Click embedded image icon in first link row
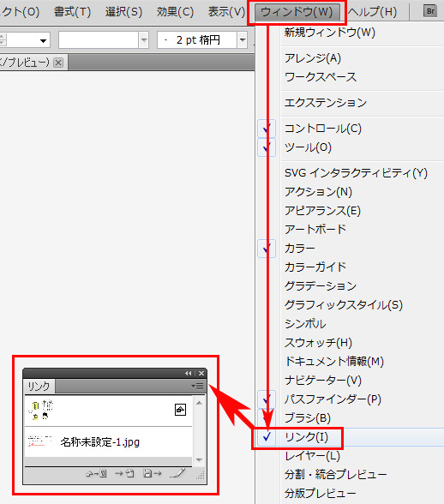This screenshot has width=444, height=504. pos(180,410)
